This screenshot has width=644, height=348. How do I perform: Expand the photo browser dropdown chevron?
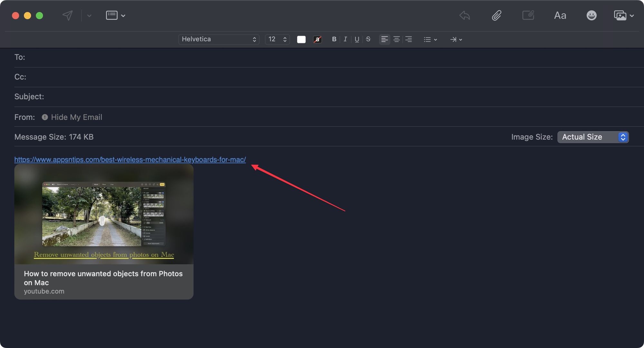click(x=632, y=15)
